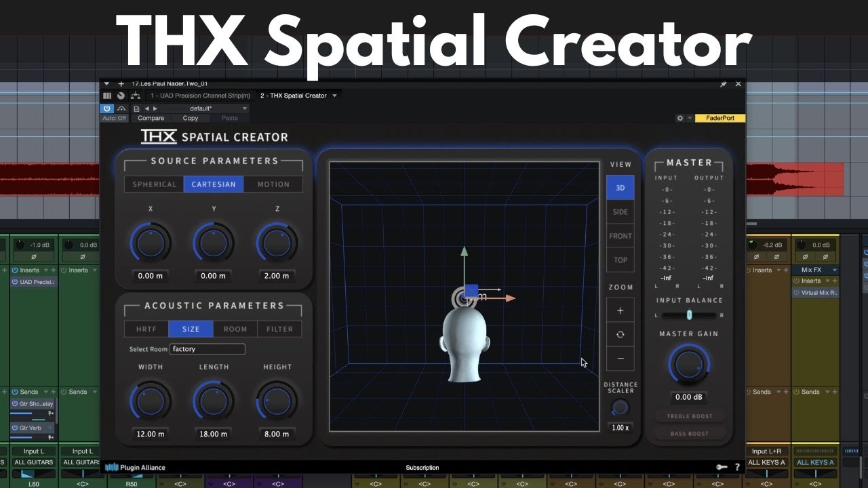This screenshot has width=868, height=488.
Task: Click the Z position knob
Action: 277,243
